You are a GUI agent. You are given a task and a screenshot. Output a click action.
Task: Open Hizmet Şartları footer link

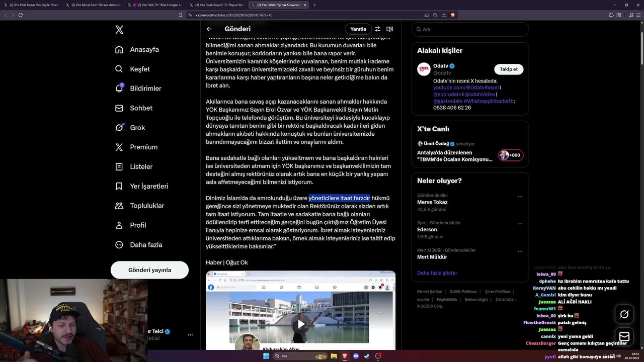[x=429, y=292]
